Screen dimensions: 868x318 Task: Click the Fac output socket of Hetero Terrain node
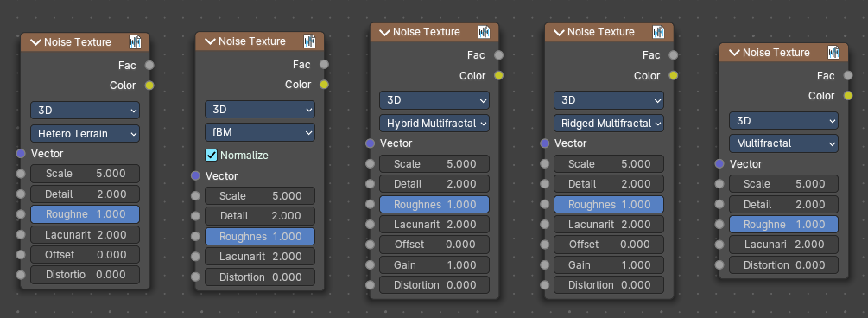(x=149, y=66)
